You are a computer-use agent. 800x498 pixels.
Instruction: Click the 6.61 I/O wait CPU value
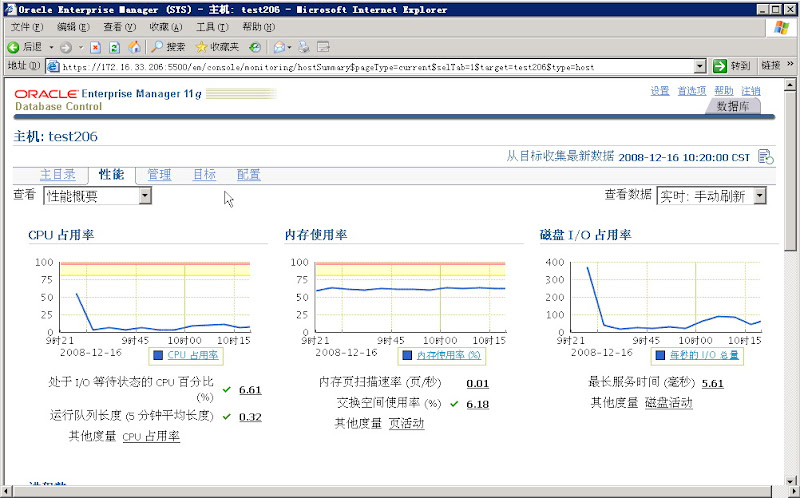(250, 390)
